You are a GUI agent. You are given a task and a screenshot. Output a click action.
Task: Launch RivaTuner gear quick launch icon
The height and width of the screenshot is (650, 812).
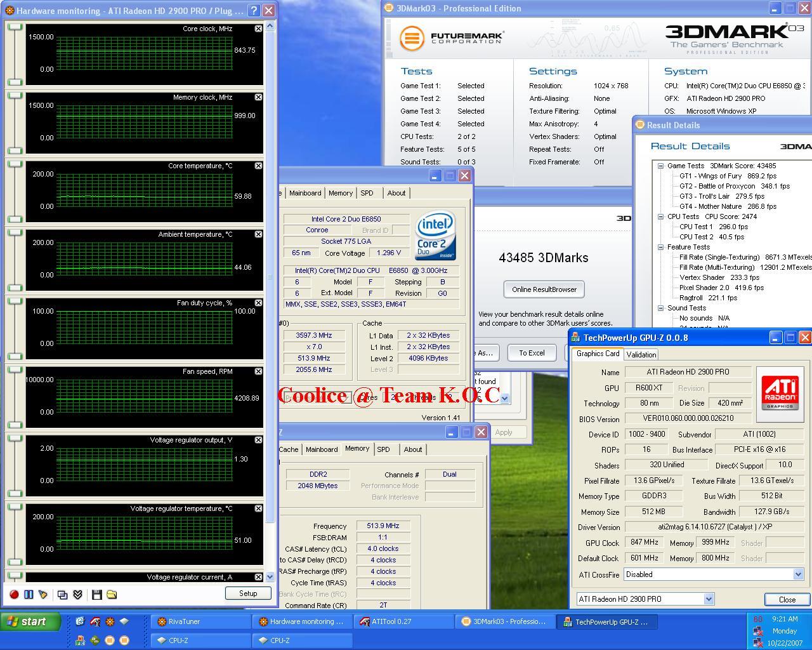(110, 621)
